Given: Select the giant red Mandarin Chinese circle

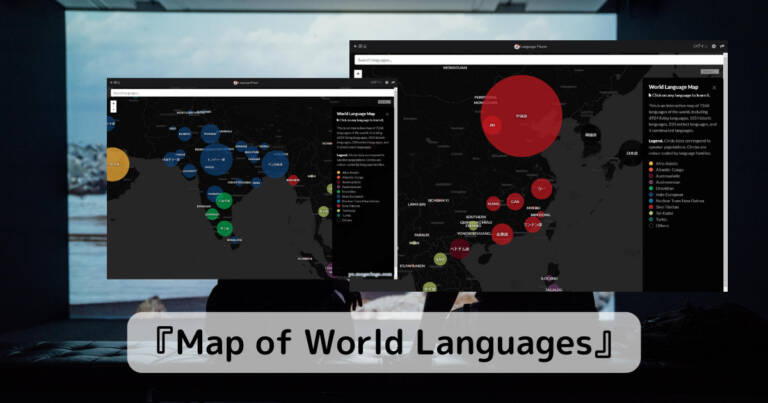Looking at the screenshot, I should pyautogui.click(x=521, y=116).
